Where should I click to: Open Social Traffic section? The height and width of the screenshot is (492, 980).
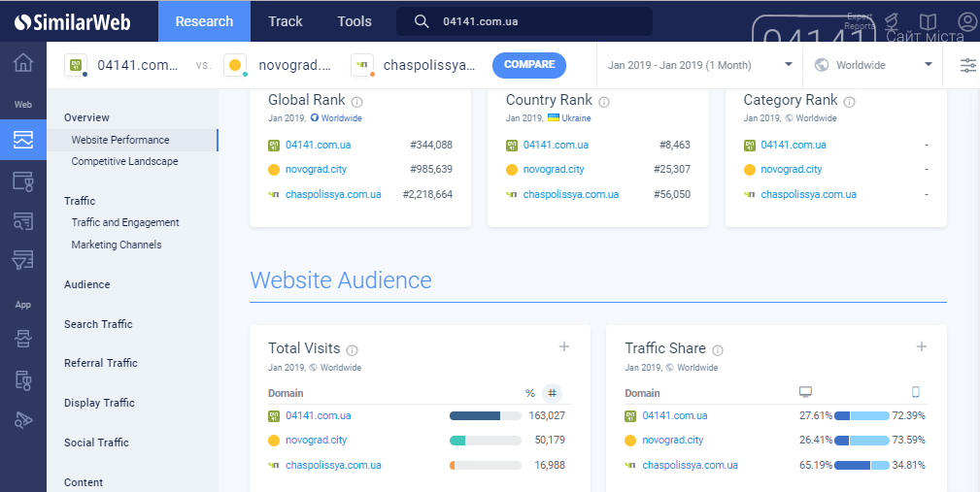(x=96, y=443)
